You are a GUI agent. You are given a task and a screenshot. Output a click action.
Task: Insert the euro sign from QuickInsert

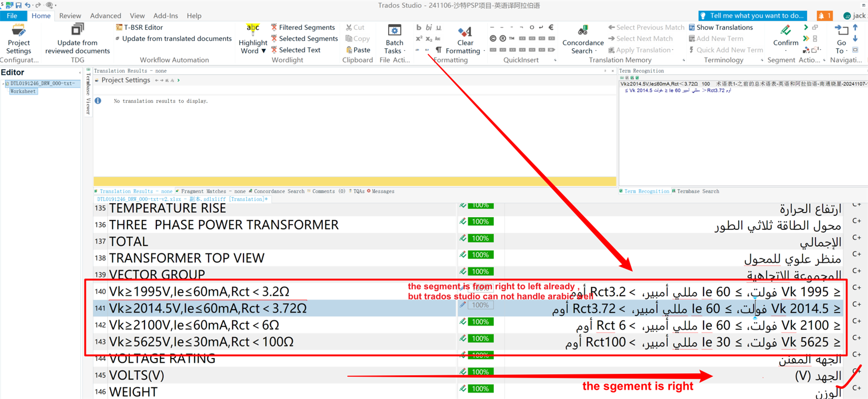pyautogui.click(x=551, y=28)
